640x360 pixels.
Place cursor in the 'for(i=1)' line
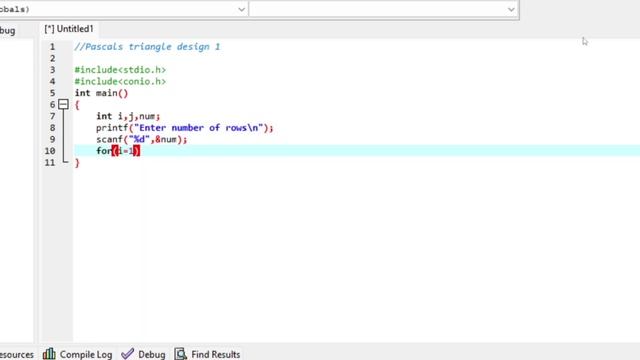pos(118,151)
